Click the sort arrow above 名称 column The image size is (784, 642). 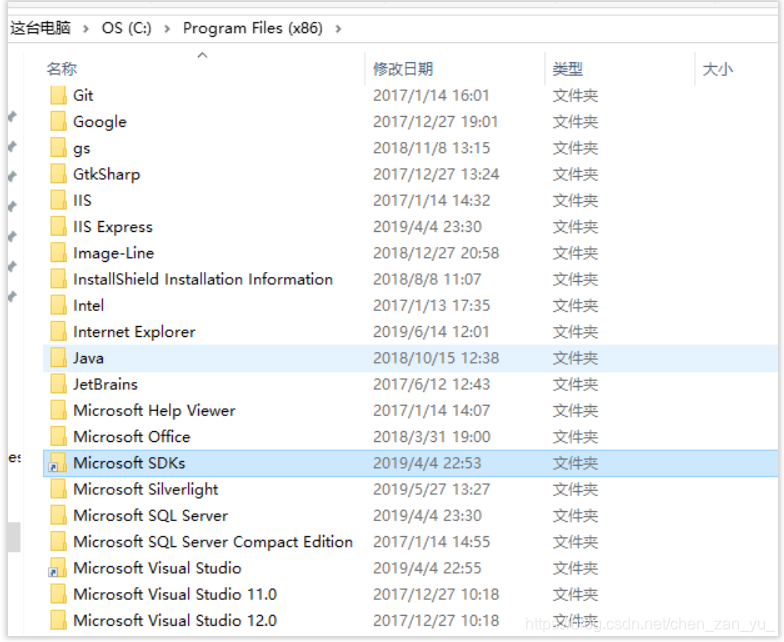coord(202,55)
